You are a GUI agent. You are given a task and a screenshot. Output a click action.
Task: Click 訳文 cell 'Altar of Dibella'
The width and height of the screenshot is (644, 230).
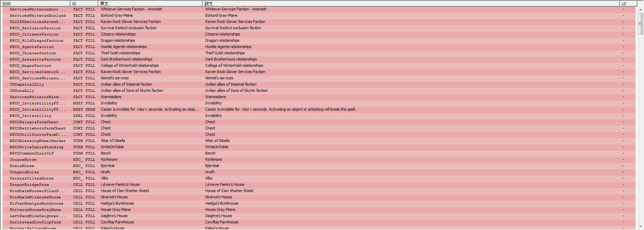(x=217, y=141)
